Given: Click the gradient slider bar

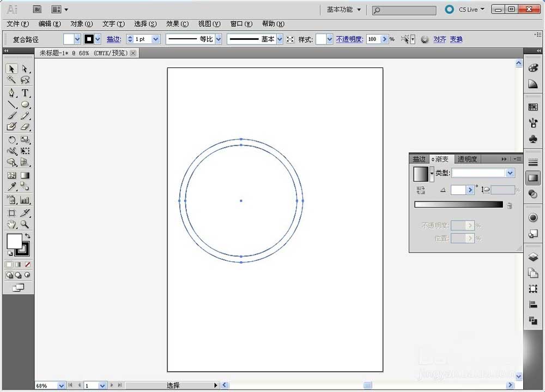Looking at the screenshot, I should tap(458, 205).
